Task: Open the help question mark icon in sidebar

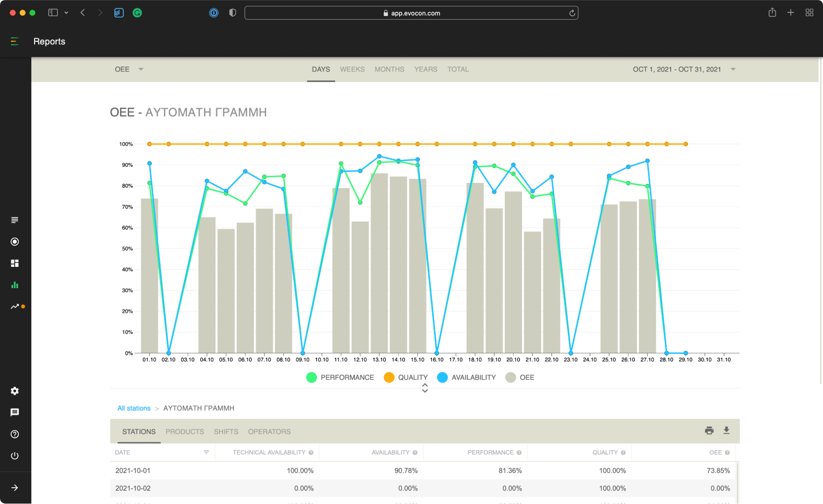Action: pyautogui.click(x=14, y=434)
